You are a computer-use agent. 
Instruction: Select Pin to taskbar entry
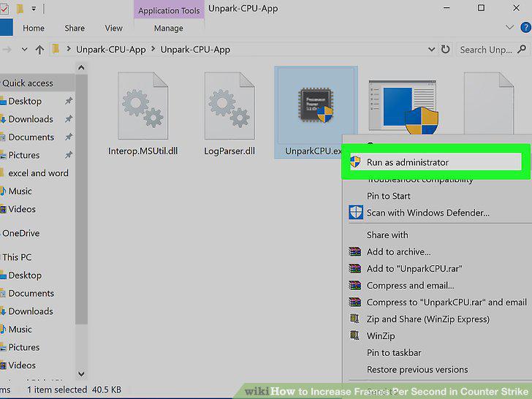394,353
